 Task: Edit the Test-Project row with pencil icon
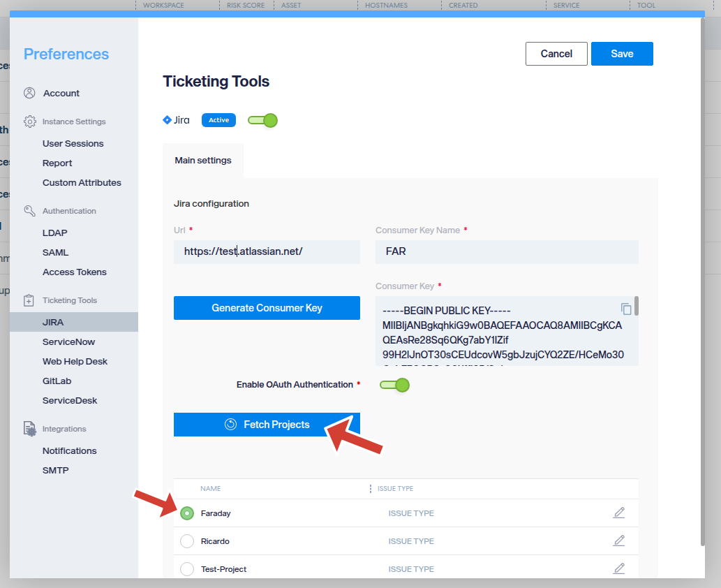coord(619,568)
